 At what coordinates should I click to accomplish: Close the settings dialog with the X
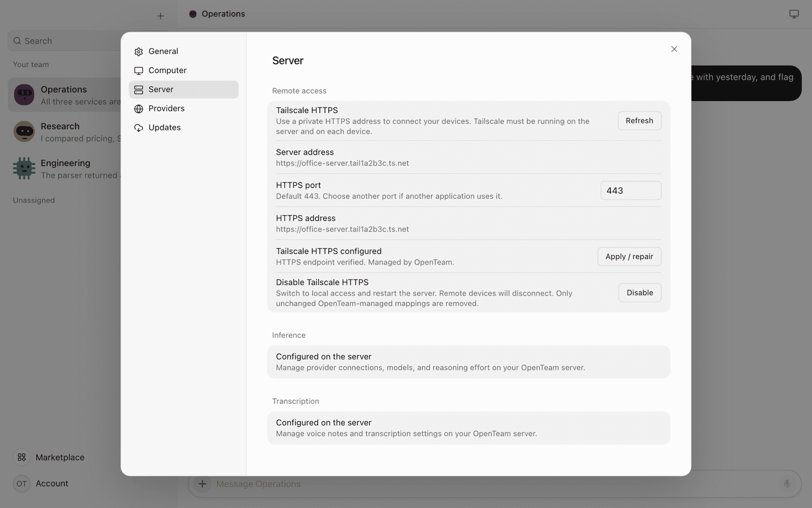[674, 49]
